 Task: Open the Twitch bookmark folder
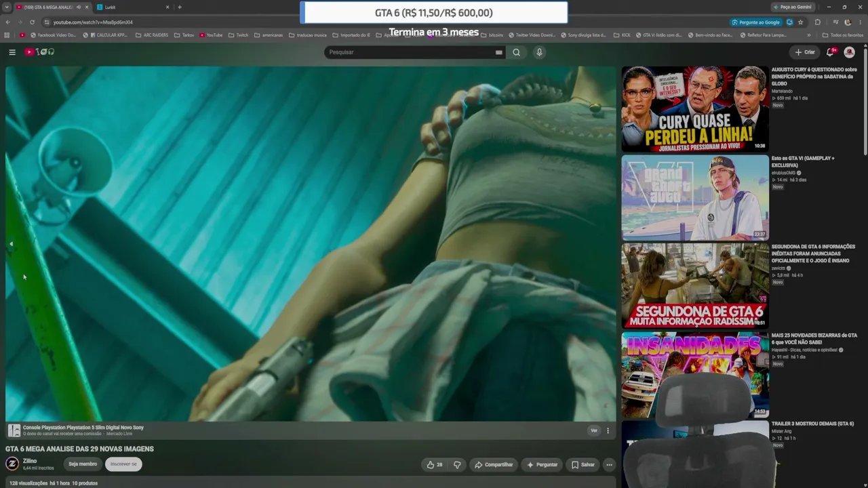[238, 35]
